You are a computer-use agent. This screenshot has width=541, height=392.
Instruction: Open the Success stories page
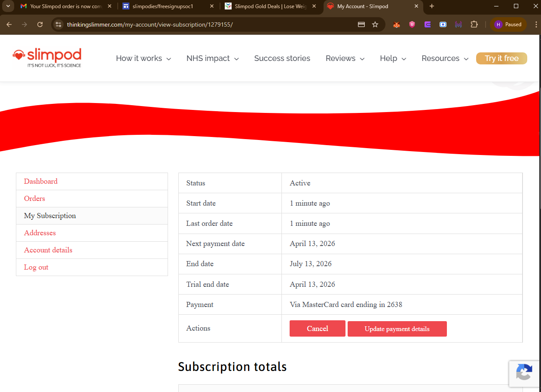(x=282, y=58)
